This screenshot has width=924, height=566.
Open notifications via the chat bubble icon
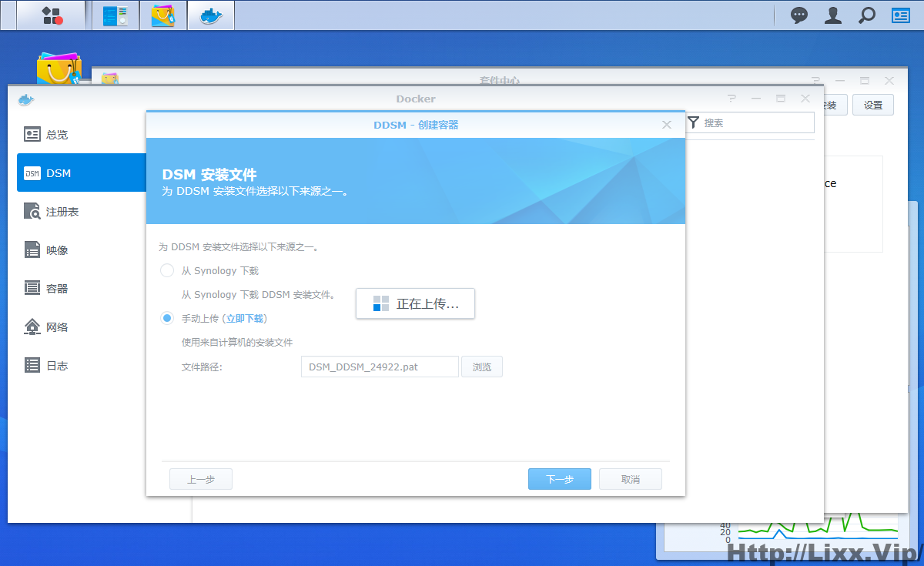click(798, 15)
